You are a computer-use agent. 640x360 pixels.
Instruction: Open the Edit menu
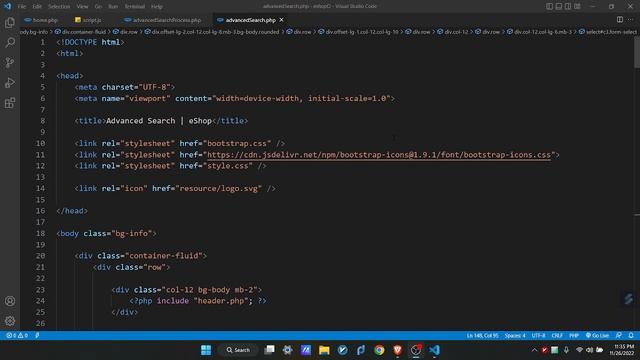click(37, 7)
